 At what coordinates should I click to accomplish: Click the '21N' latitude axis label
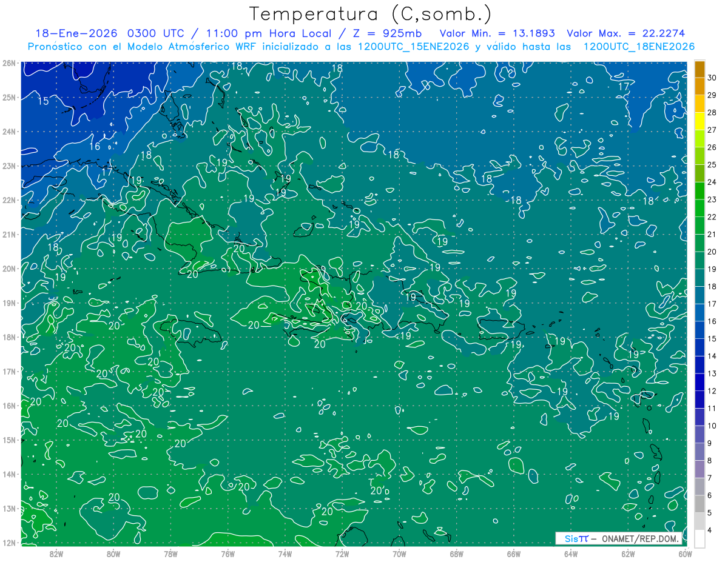(x=9, y=234)
